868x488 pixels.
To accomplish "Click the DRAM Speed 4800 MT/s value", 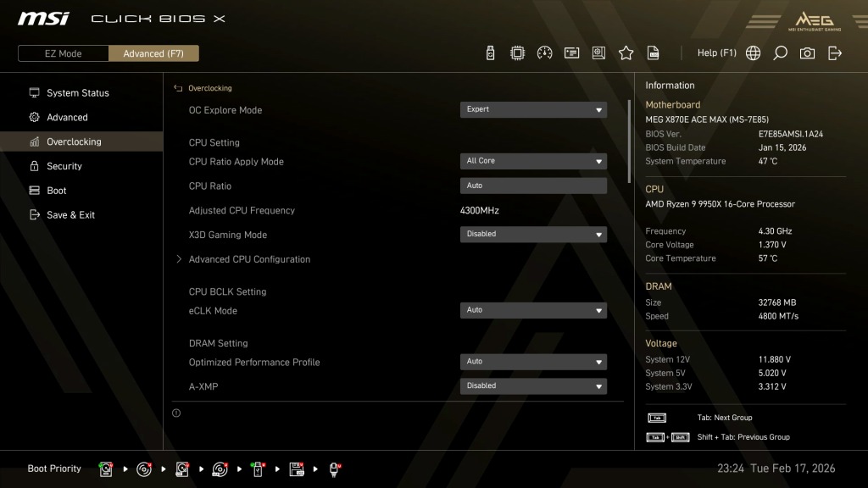I will [778, 316].
